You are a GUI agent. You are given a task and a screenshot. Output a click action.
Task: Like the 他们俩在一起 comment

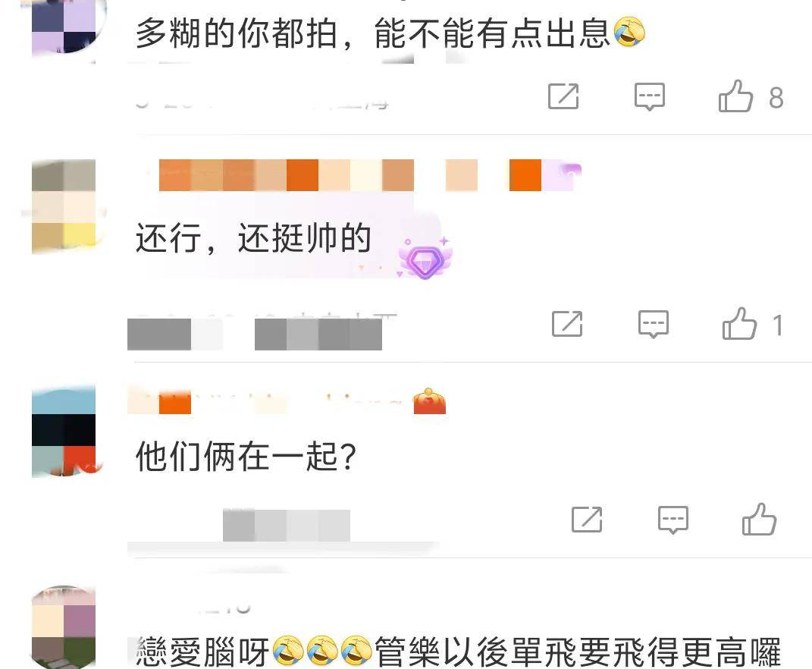[x=759, y=520]
